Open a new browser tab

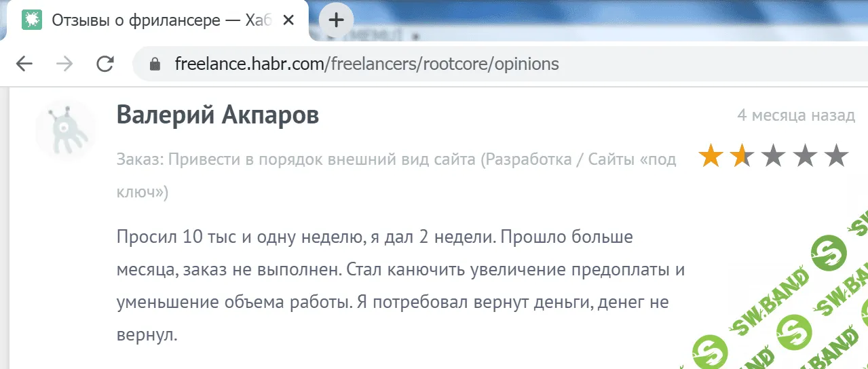(x=336, y=20)
